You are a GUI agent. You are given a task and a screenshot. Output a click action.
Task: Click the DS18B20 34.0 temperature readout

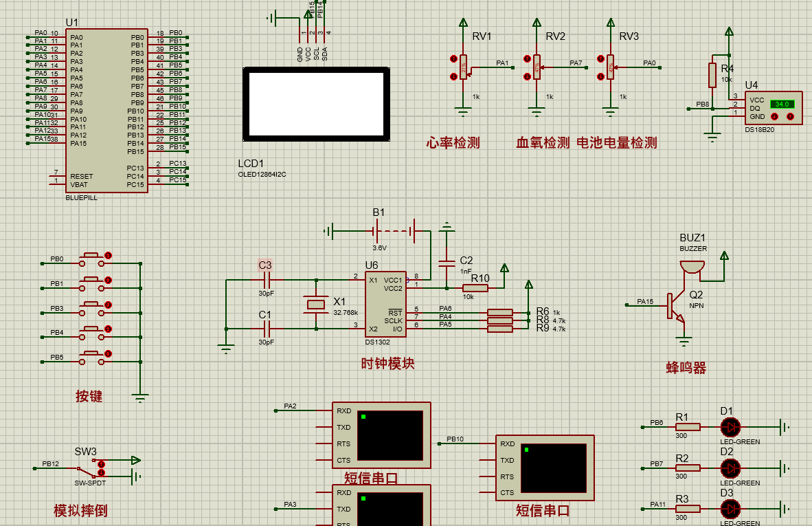[782, 104]
